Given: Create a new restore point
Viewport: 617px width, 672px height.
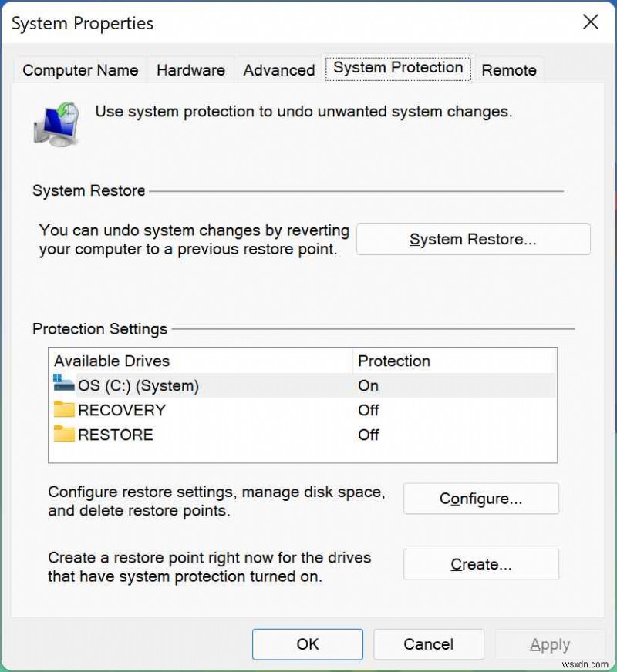Looking at the screenshot, I should click(480, 564).
